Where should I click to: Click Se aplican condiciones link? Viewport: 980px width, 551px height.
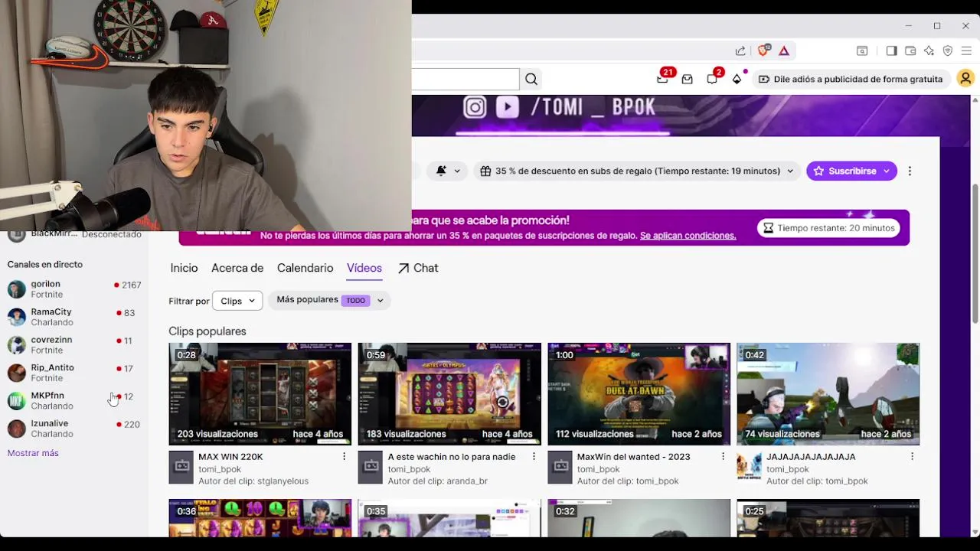coord(688,236)
